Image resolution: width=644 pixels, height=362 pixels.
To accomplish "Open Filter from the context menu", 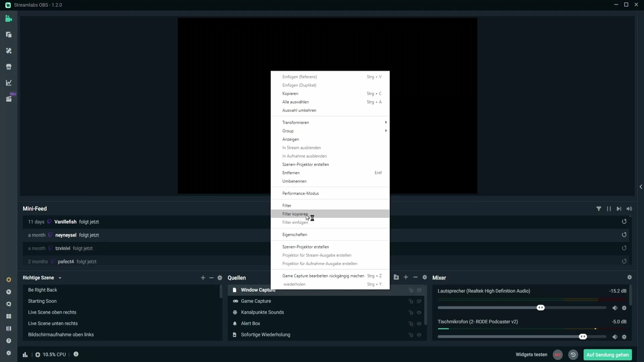I will (x=330, y=205).
